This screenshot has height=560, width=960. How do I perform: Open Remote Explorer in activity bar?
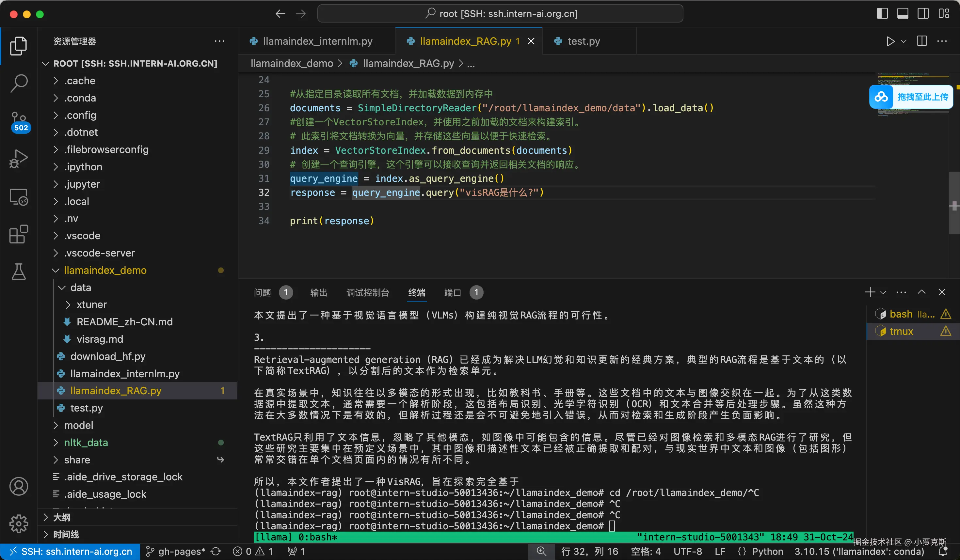coord(18,197)
